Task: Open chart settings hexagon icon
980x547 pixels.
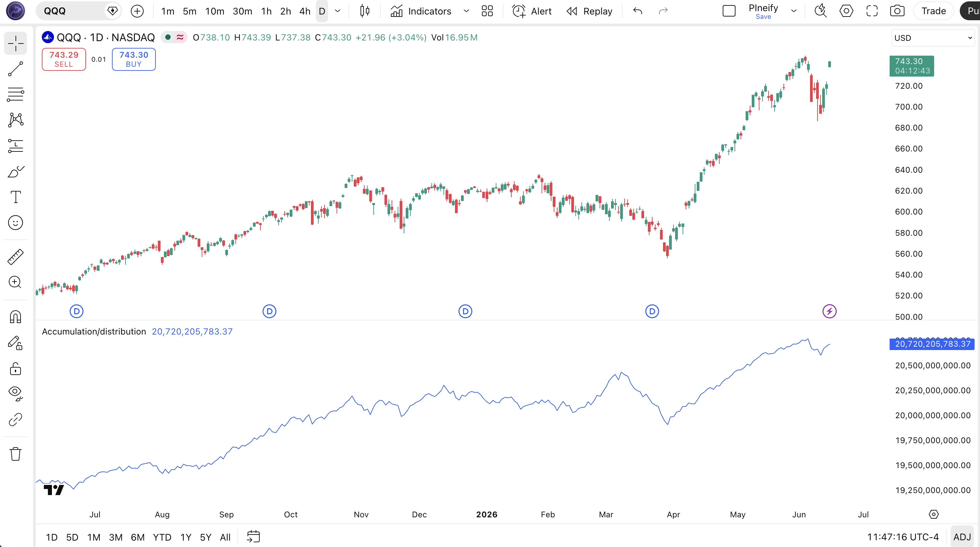Action: [x=846, y=11]
